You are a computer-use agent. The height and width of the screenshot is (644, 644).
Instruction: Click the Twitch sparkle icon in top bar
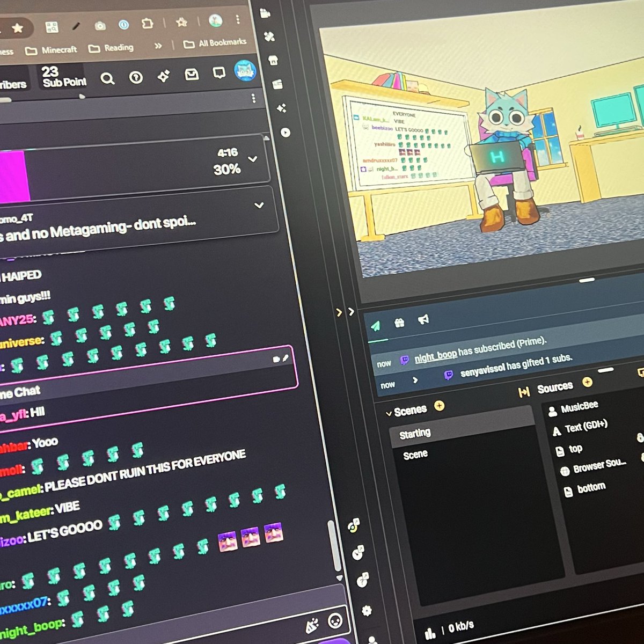(x=164, y=76)
